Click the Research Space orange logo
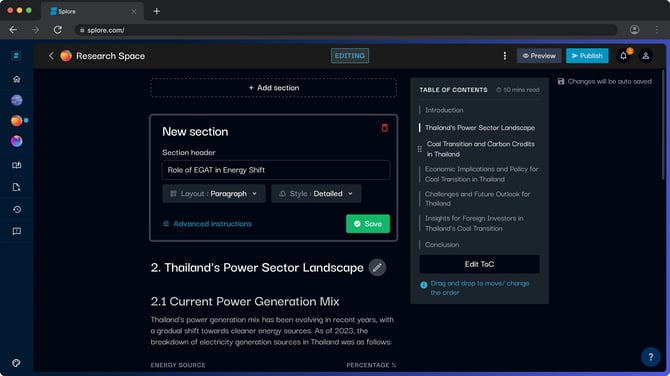The width and height of the screenshot is (670, 376). tap(66, 56)
